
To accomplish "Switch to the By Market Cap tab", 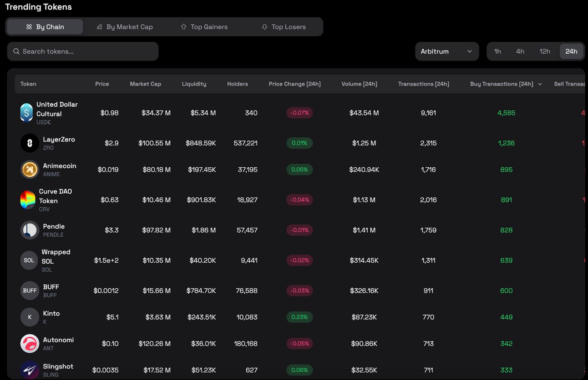I will click(x=125, y=27).
